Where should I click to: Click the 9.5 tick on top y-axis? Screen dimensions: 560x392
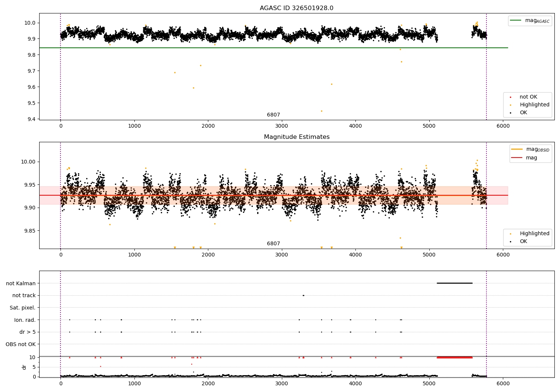pyautogui.click(x=32, y=103)
